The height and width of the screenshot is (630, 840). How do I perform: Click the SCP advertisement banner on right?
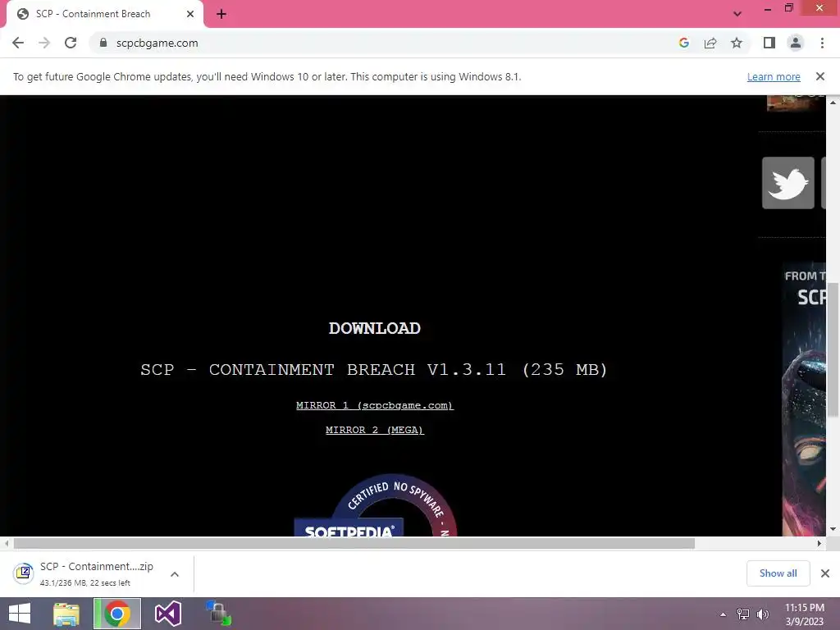[x=804, y=399]
